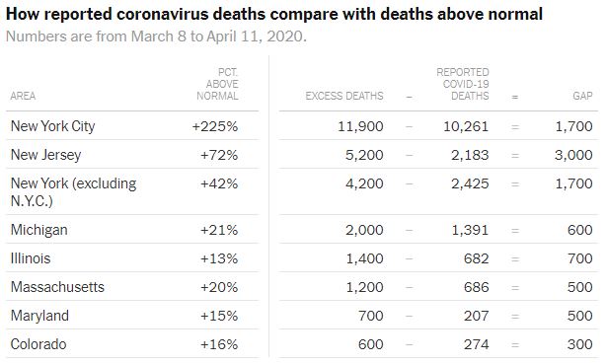This screenshot has width=607, height=364.
Task: Click the Massachusetts +20% percentage
Action: tap(219, 287)
